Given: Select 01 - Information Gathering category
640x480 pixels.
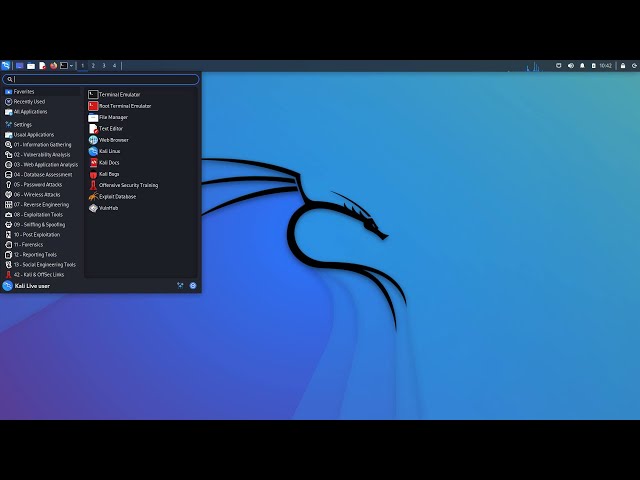Looking at the screenshot, I should point(42,144).
